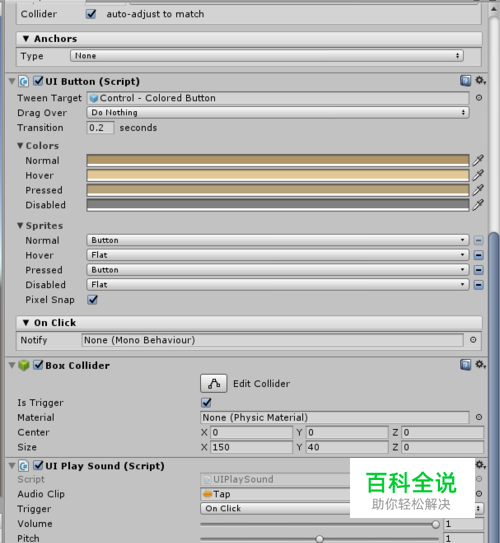Open the Hover color swatch
Viewport: 500px width, 543px height.
click(278, 176)
